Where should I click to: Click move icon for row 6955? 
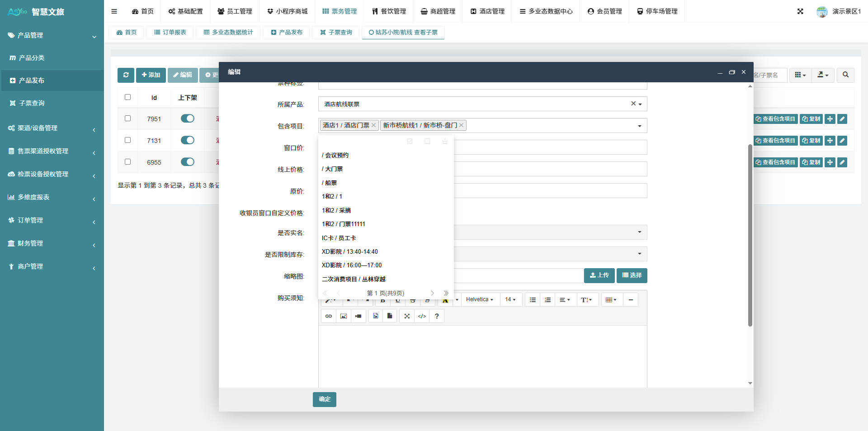click(830, 162)
